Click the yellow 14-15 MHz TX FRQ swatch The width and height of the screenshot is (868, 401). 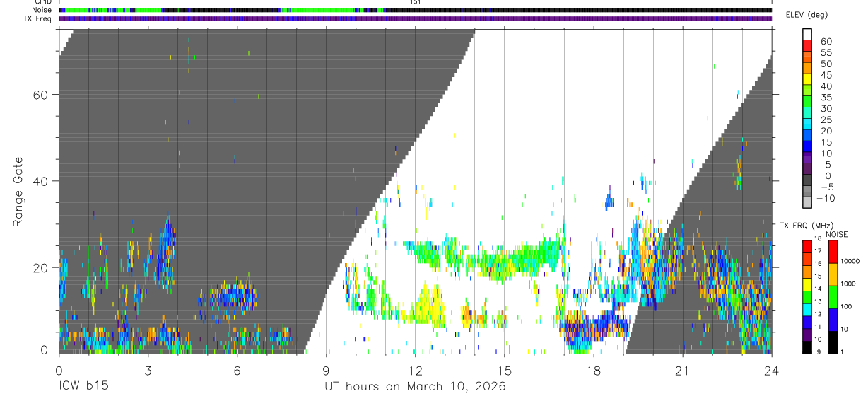[807, 283]
